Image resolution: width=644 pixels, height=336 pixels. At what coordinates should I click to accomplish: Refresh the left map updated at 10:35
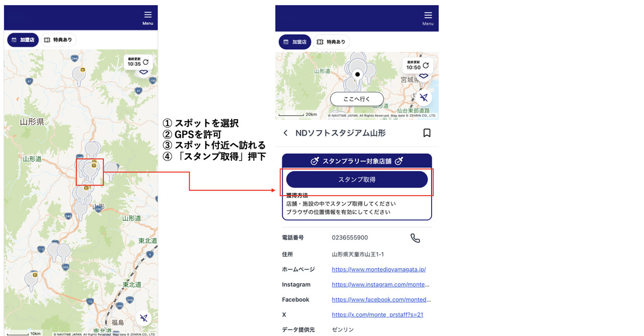(x=145, y=62)
